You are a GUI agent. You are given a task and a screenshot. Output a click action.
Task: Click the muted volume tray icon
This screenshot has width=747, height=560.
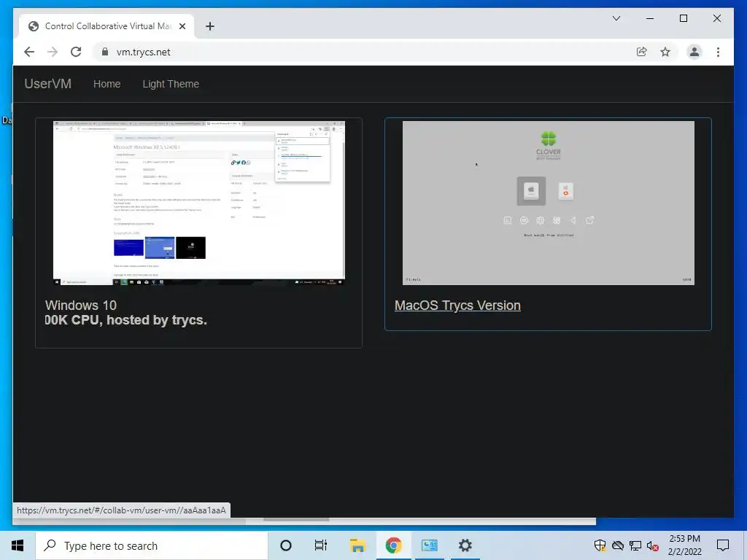click(x=652, y=545)
